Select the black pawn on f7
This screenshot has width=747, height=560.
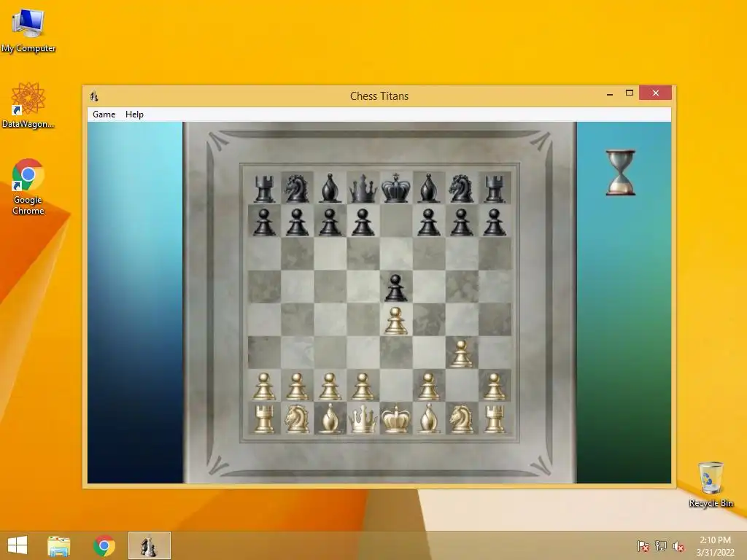[x=429, y=222]
